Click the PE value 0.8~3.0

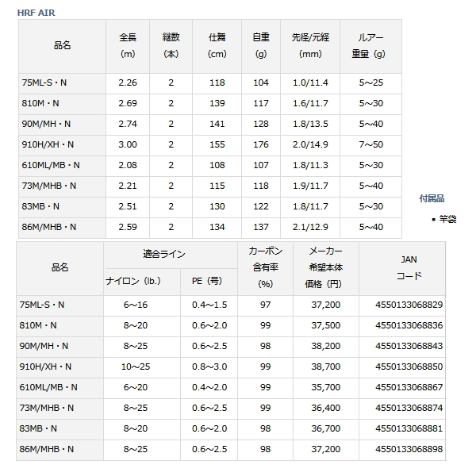(209, 367)
